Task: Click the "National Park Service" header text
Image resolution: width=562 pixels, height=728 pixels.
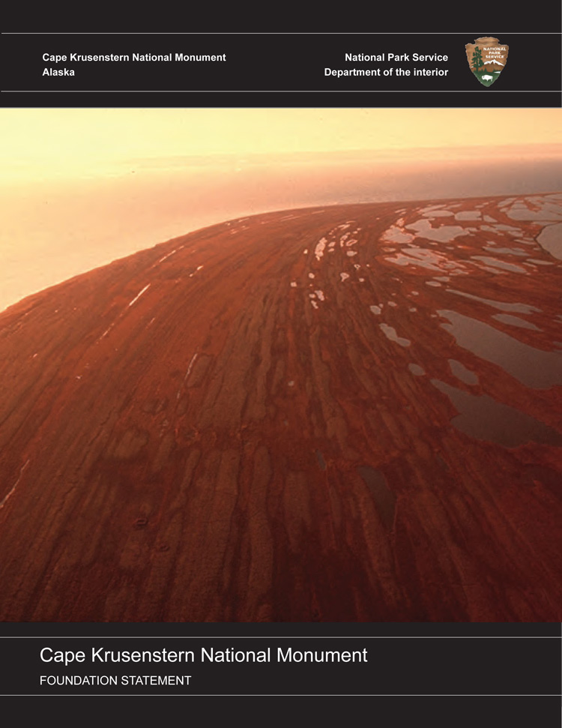Action: [x=396, y=58]
